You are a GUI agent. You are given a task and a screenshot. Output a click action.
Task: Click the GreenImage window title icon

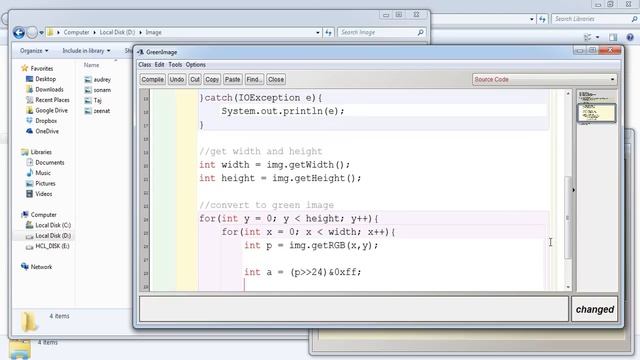coord(141,52)
